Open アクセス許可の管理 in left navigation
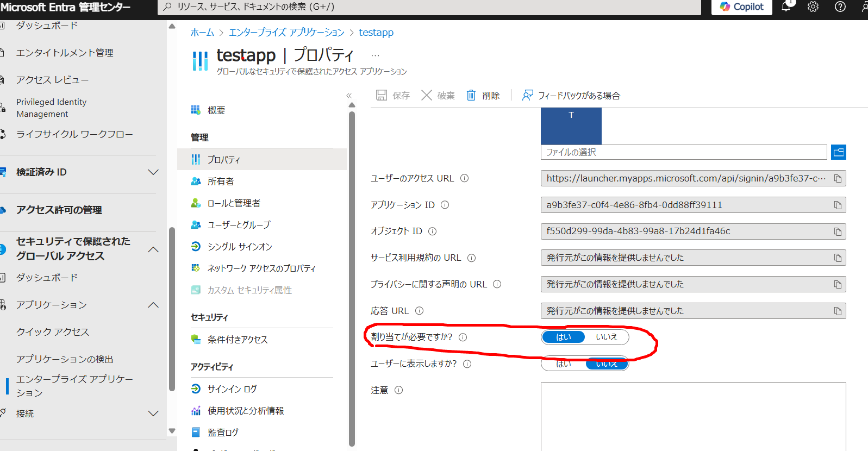The height and width of the screenshot is (451, 868). (x=59, y=210)
